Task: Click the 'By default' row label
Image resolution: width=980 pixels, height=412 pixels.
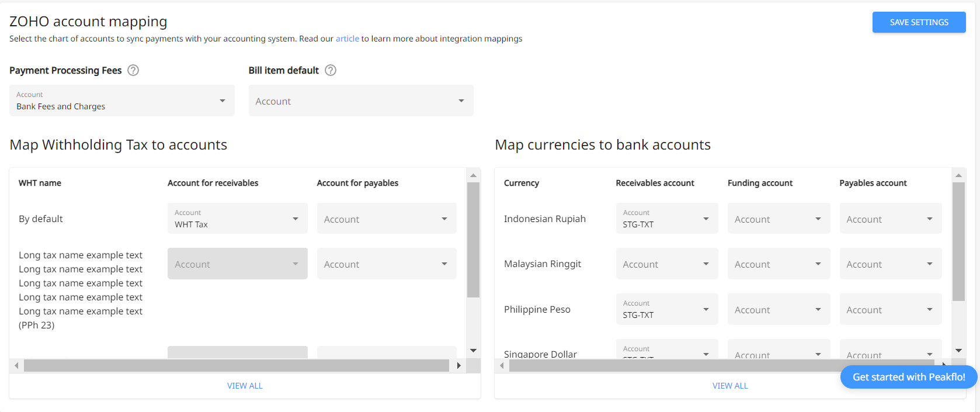Action: coord(41,219)
